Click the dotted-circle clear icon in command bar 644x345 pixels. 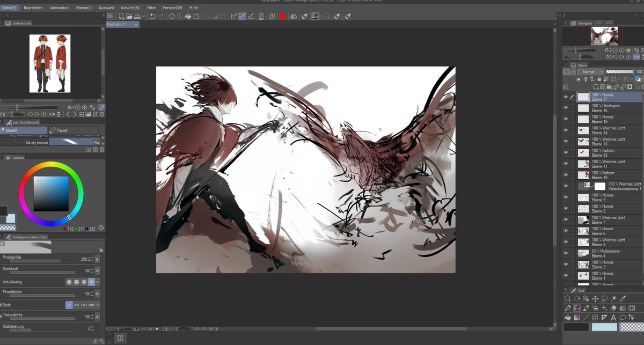(171, 16)
